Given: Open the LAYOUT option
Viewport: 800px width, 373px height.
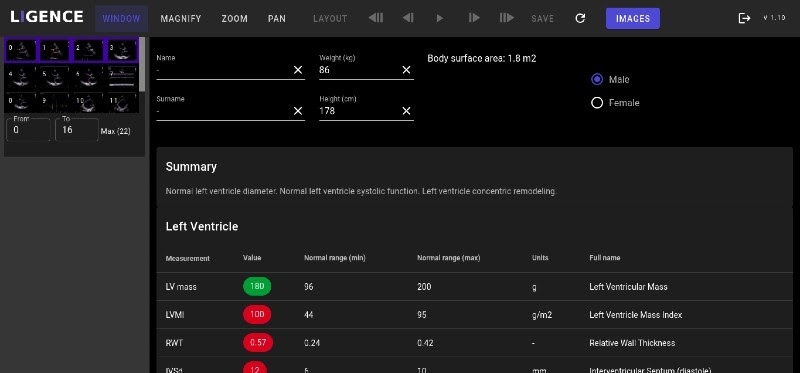Looking at the screenshot, I should 330,19.
